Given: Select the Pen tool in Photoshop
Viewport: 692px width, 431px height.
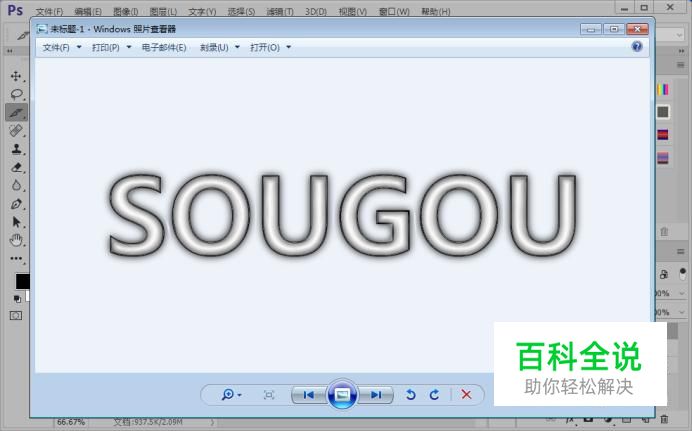Looking at the screenshot, I should [16, 204].
